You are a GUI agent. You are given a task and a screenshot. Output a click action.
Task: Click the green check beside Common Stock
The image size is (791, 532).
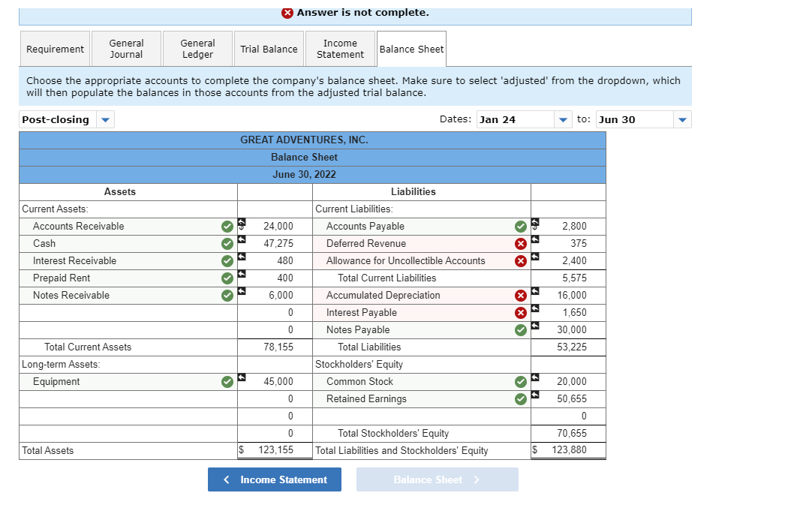click(x=521, y=382)
